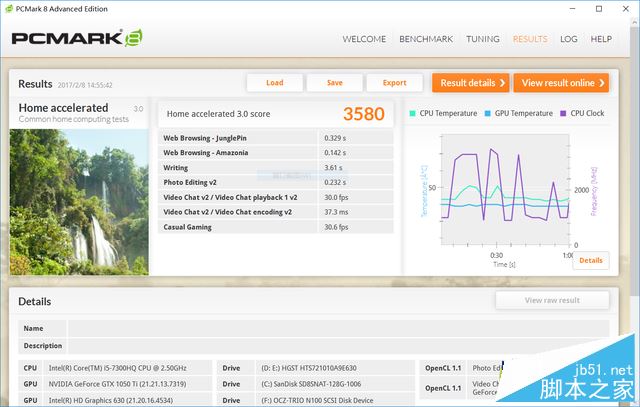Click the OCZ-TRIO N100 drive entry
Viewport: 640px width, 407px height.
point(317,400)
